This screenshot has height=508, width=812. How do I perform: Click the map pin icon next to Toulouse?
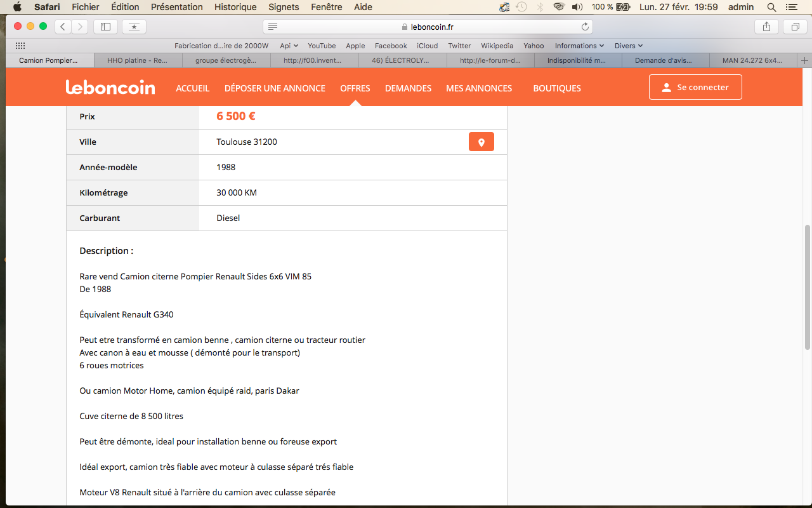pyautogui.click(x=481, y=142)
